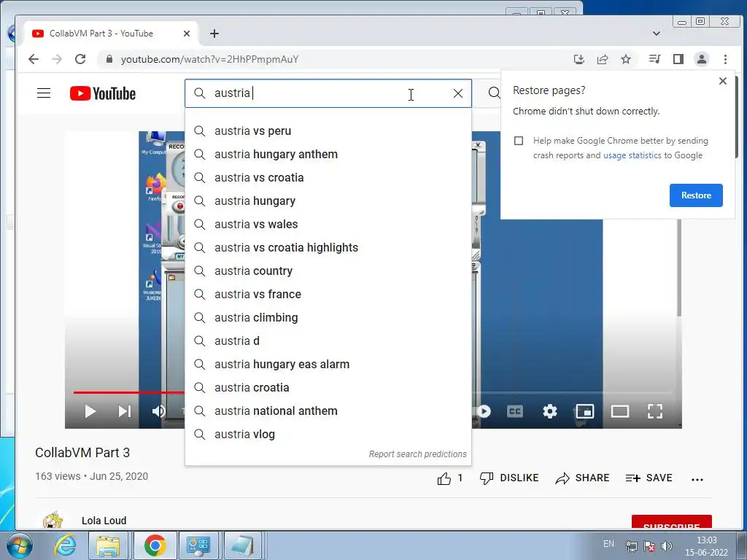Viewport: 747px width, 560px height.
Task: Choose suggestion austria climbing
Action: (x=328, y=318)
